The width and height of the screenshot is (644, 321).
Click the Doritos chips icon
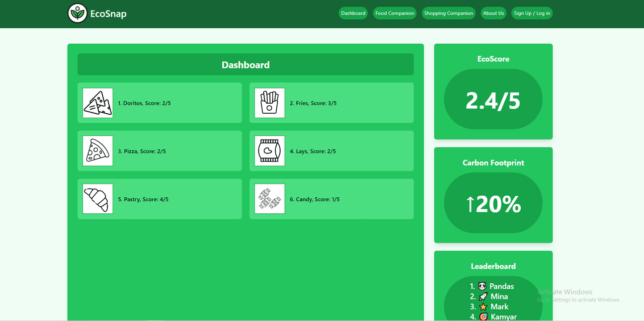coord(98,103)
